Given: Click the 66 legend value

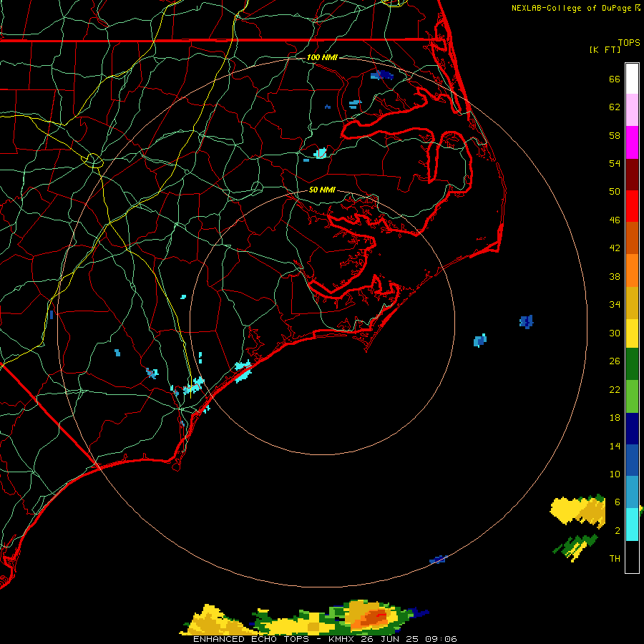Looking at the screenshot, I should point(615,79).
